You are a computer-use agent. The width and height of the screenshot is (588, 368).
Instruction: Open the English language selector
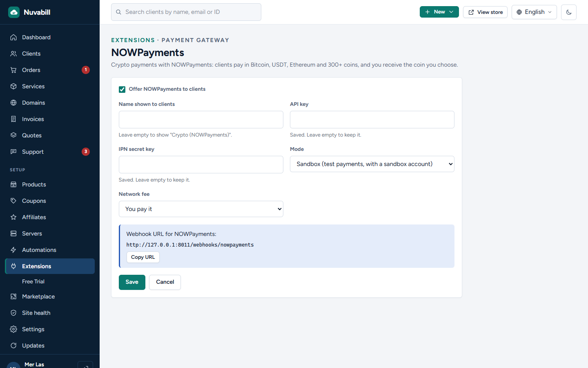534,12
